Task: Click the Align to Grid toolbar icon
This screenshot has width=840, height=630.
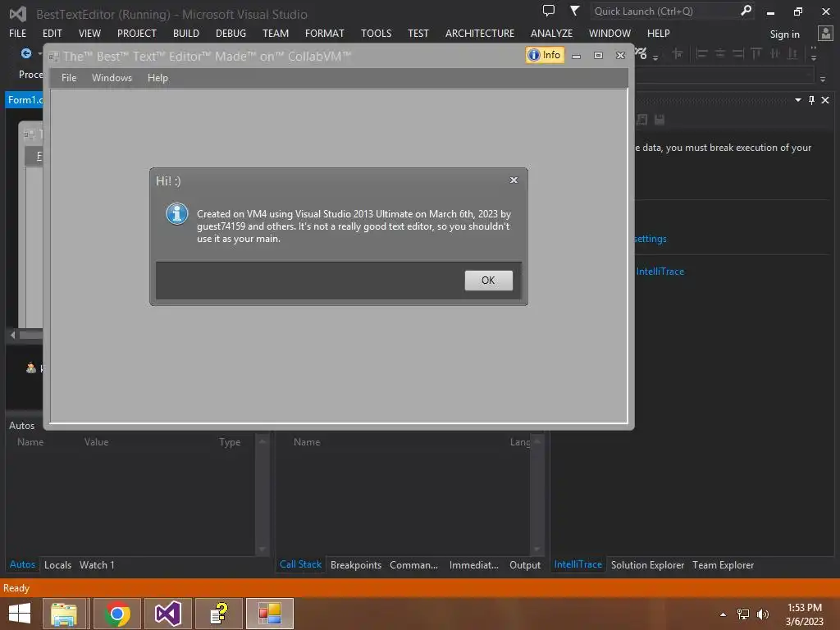Action: pyautogui.click(x=677, y=53)
